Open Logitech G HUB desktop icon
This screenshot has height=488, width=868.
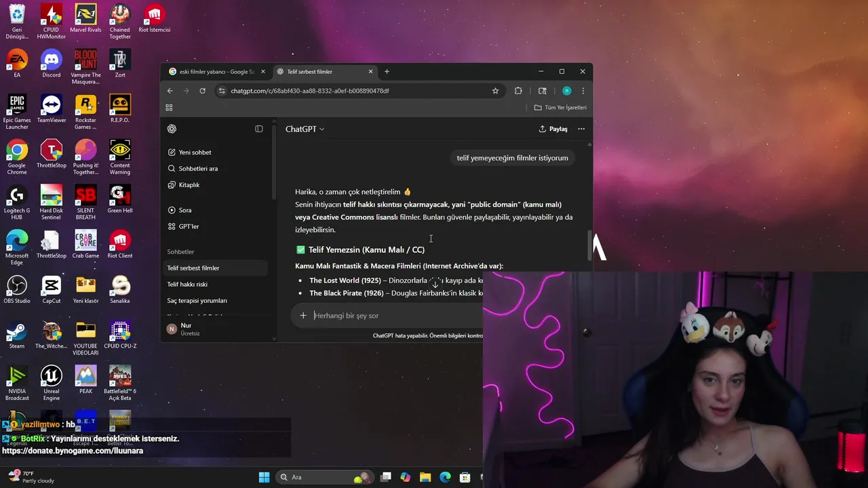coord(17,202)
